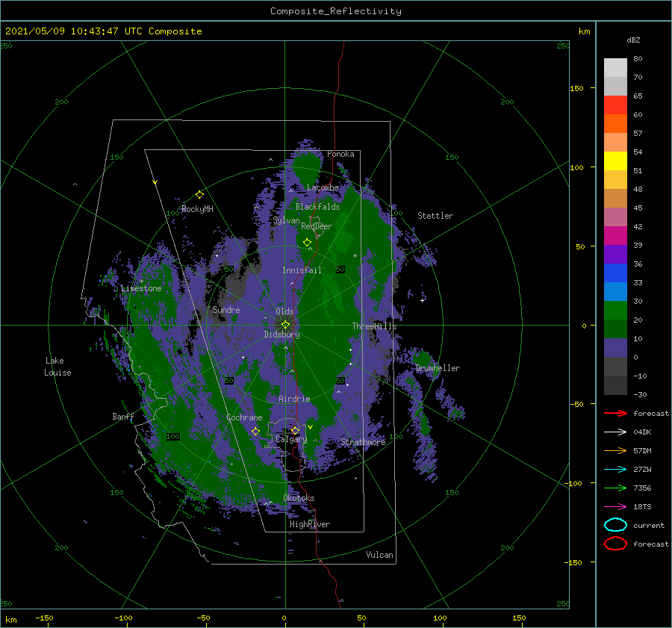Click the Lacombe city label
Image resolution: width=672 pixels, height=628 pixels.
tap(323, 187)
